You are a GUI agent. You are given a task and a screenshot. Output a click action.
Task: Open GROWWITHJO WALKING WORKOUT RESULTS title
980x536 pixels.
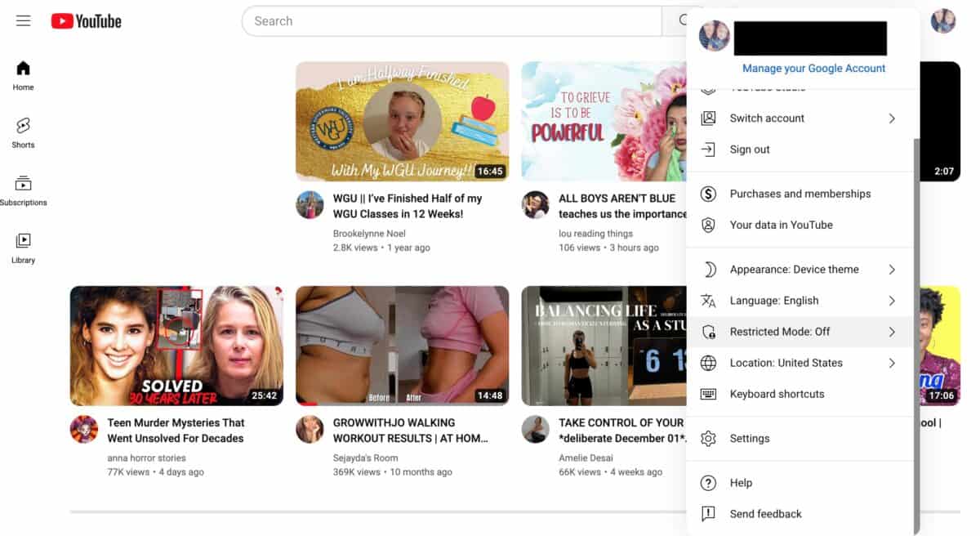point(411,431)
